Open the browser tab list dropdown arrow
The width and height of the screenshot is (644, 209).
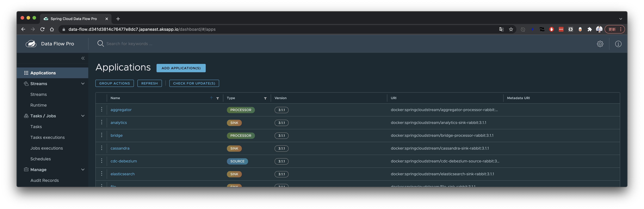[620, 19]
